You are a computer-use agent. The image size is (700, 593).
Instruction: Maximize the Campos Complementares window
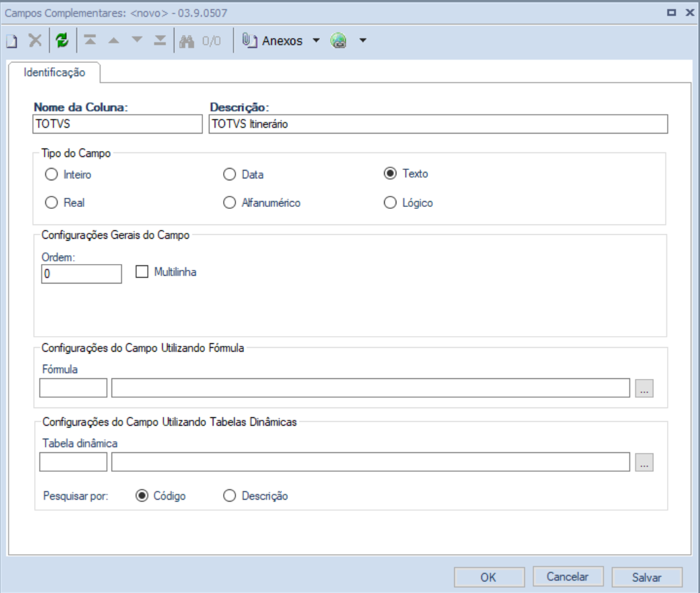click(671, 12)
